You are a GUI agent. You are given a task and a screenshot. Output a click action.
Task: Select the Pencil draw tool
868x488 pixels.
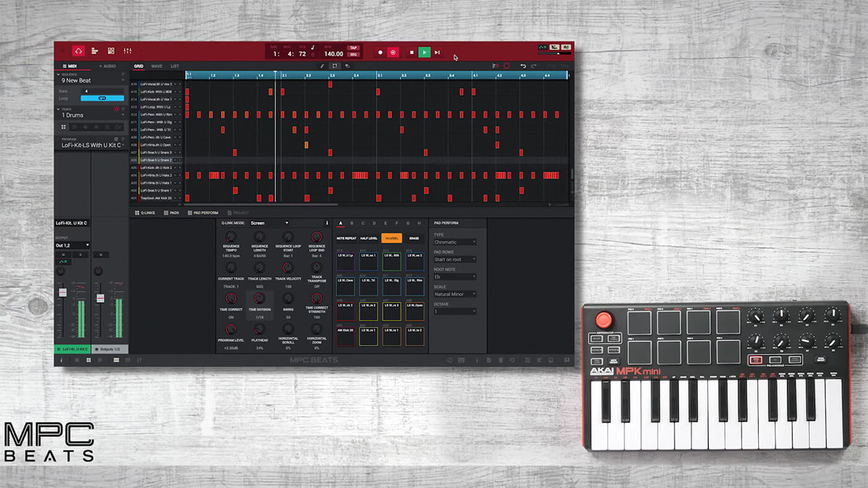[323, 66]
